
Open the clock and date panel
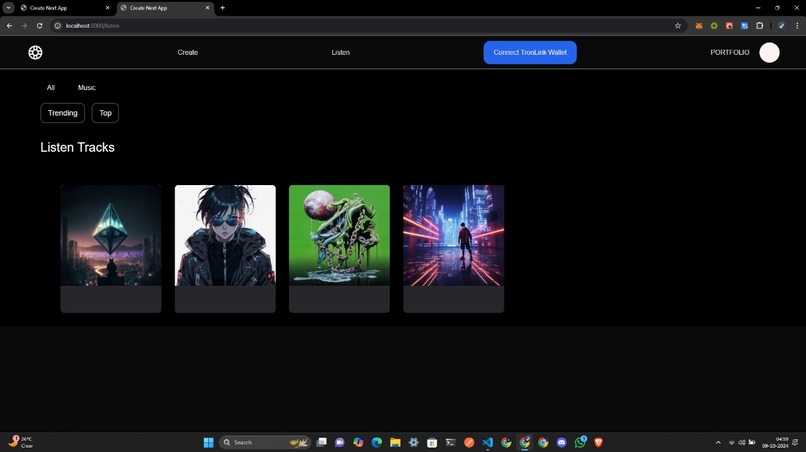coord(775,442)
